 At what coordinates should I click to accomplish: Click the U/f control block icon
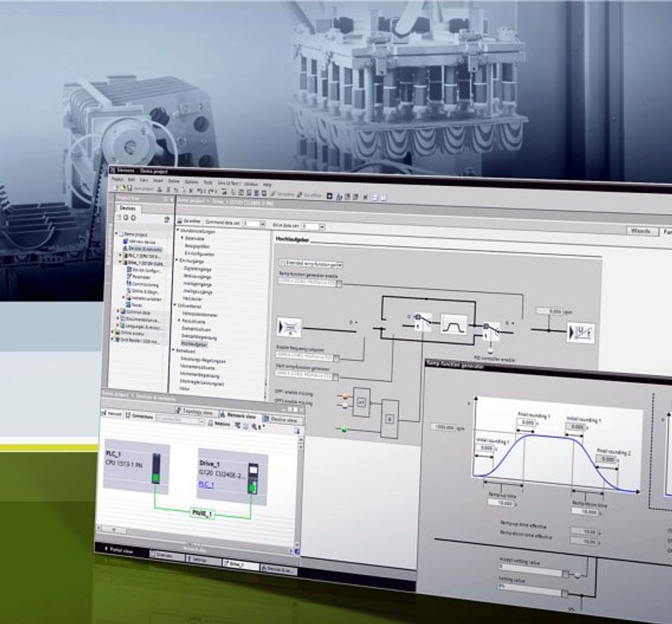(x=580, y=332)
